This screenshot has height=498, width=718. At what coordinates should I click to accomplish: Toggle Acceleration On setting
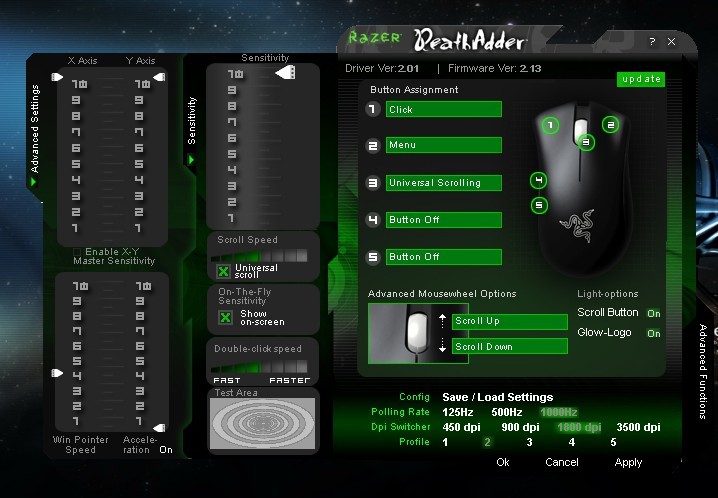tap(166, 450)
